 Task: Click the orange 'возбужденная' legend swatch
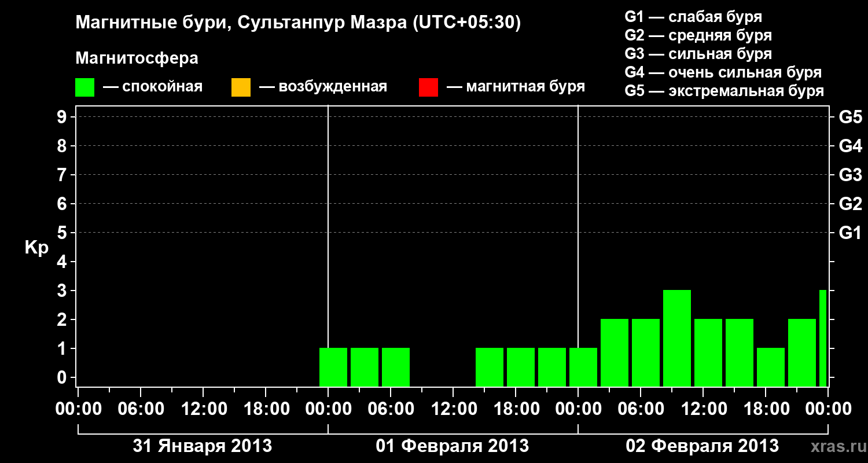click(x=241, y=87)
